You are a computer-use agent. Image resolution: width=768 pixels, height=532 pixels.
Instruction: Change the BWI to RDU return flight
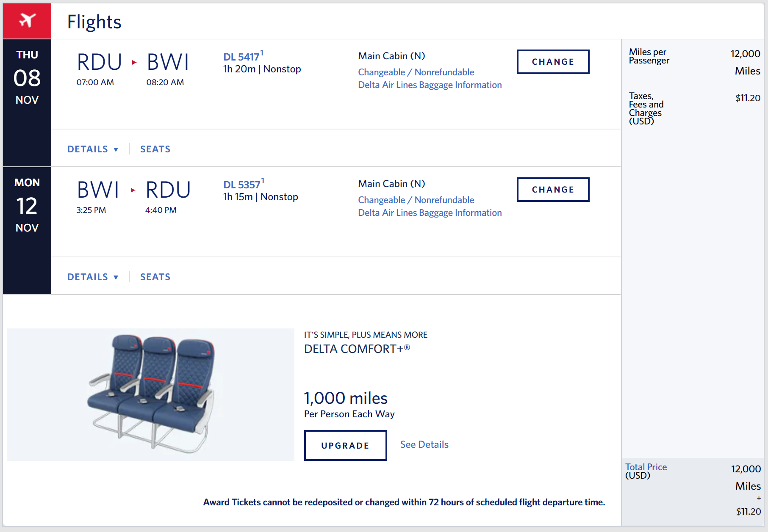553,190
